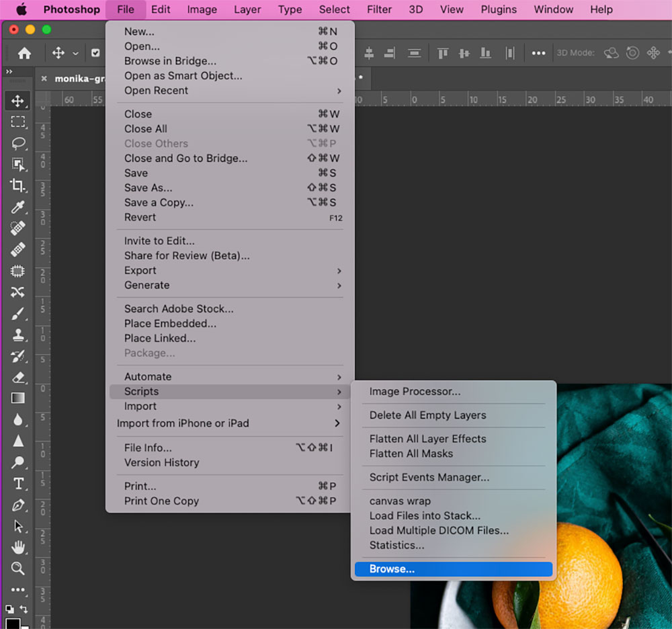
Task: Select the Hand tool
Action: tap(17, 547)
